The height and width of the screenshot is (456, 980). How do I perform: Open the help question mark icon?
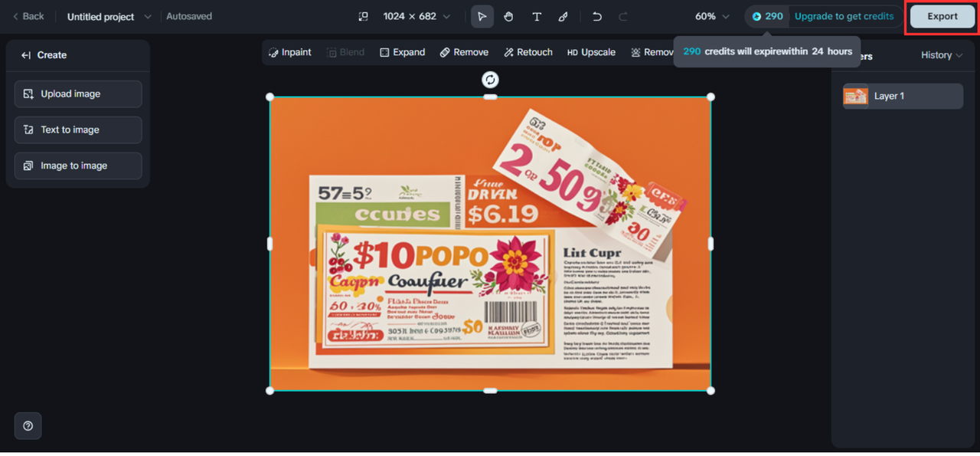pyautogui.click(x=28, y=426)
